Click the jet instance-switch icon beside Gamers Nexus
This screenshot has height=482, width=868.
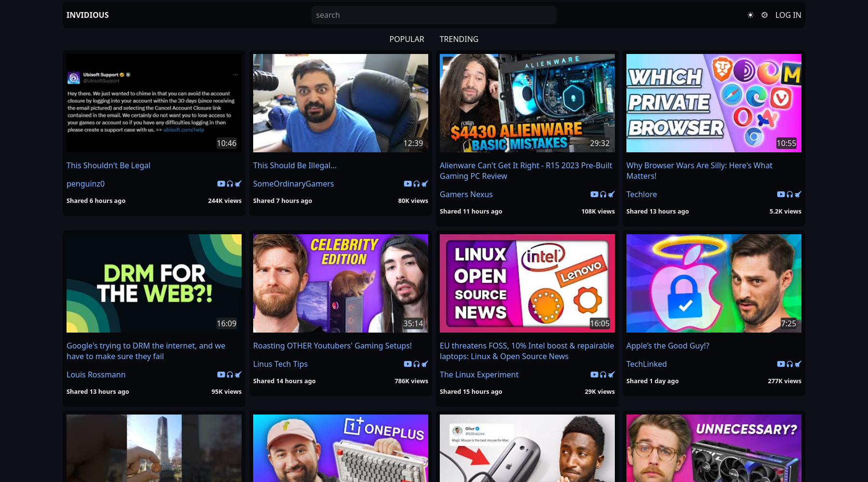(x=611, y=194)
